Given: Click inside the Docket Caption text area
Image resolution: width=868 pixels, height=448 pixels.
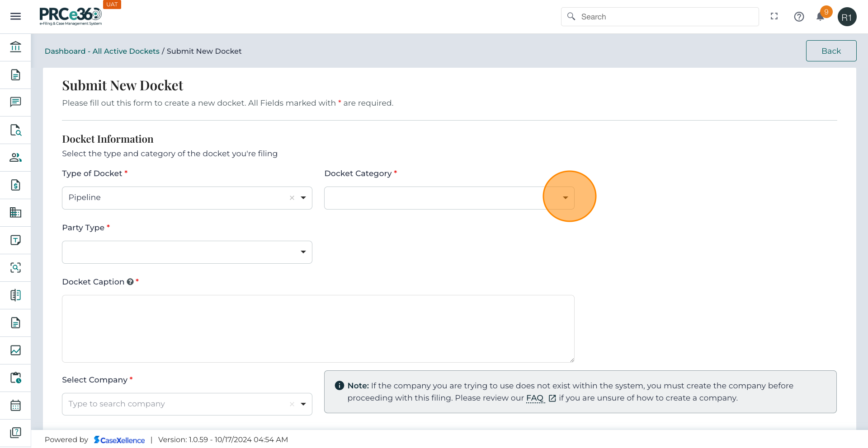Looking at the screenshot, I should point(318,329).
